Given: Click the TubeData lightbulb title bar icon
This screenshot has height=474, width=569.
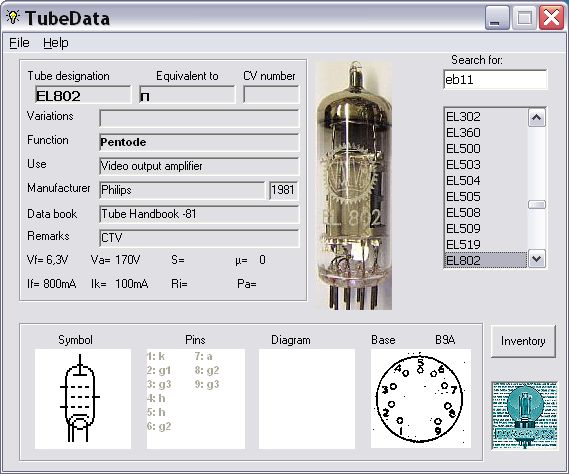Looking at the screenshot, I should pos(13,17).
